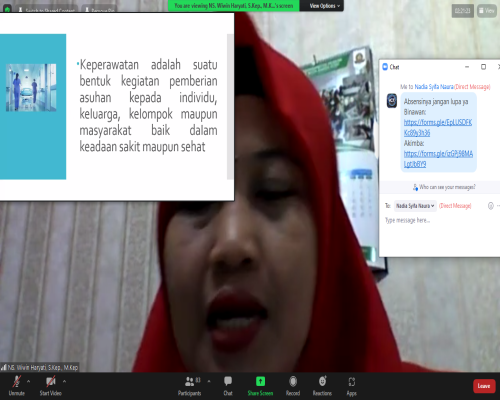Click the shared slide's vertical scrollbar

tap(230, 107)
